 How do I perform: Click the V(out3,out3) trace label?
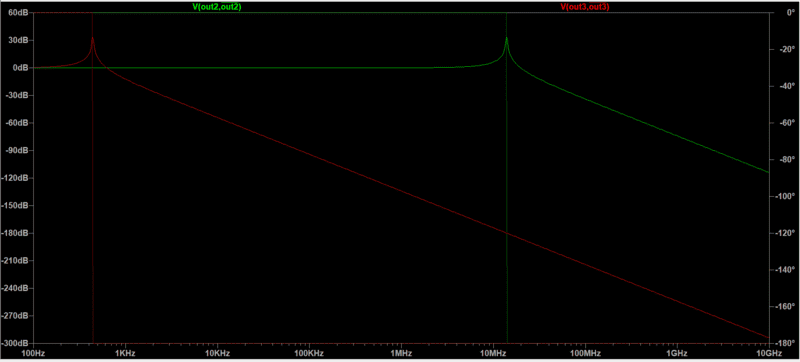(x=585, y=7)
